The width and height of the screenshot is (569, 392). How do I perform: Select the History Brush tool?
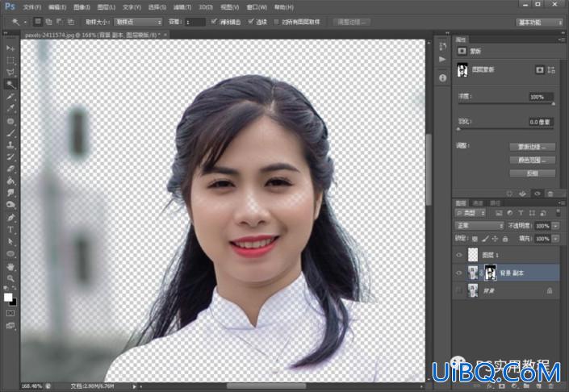coord(10,157)
